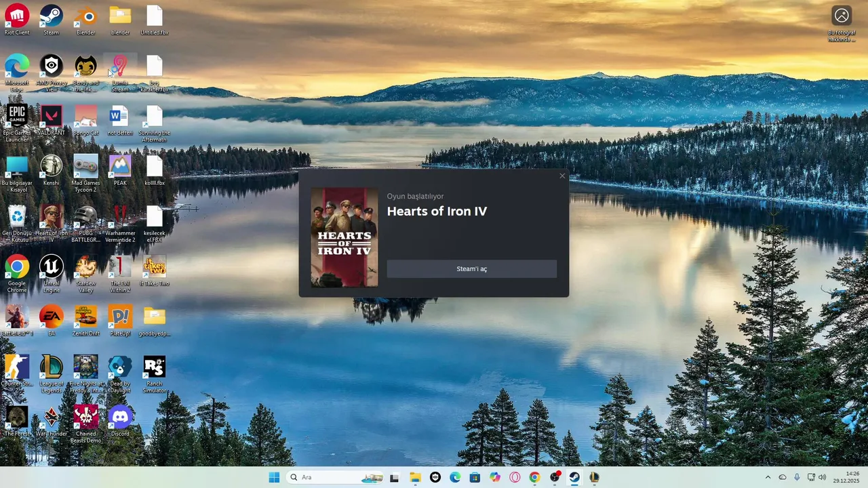Switch to Steam via its taskbar icon
Image resolution: width=868 pixels, height=488 pixels.
574,477
